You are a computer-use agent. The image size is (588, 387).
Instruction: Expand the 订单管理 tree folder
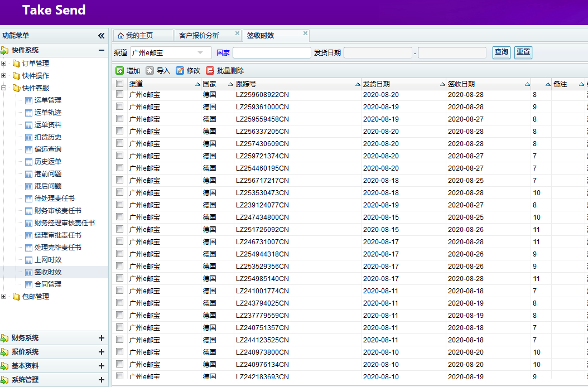click(4, 63)
